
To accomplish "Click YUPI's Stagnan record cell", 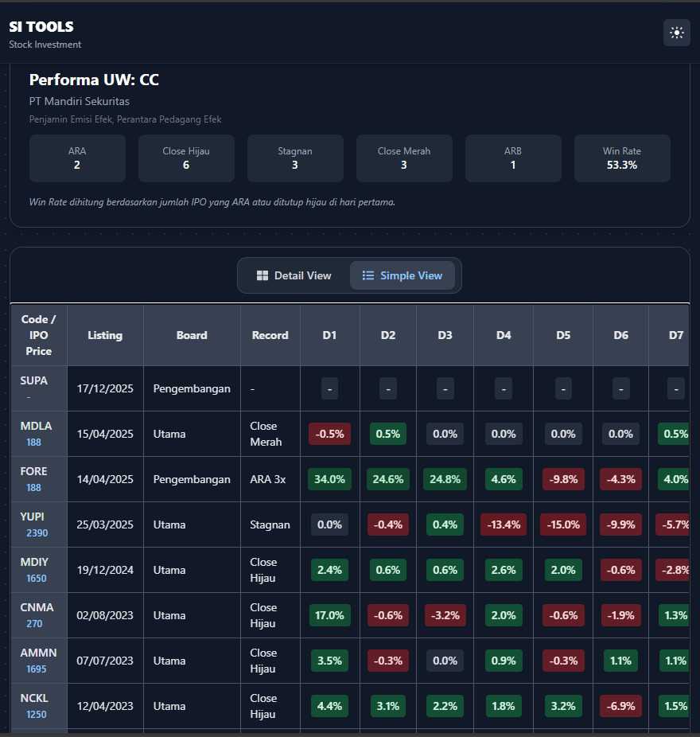I will click(x=270, y=524).
